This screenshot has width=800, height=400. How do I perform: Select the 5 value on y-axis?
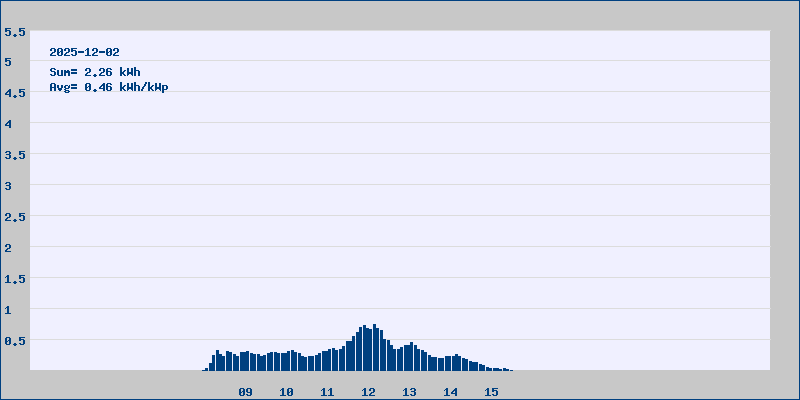click(8, 62)
